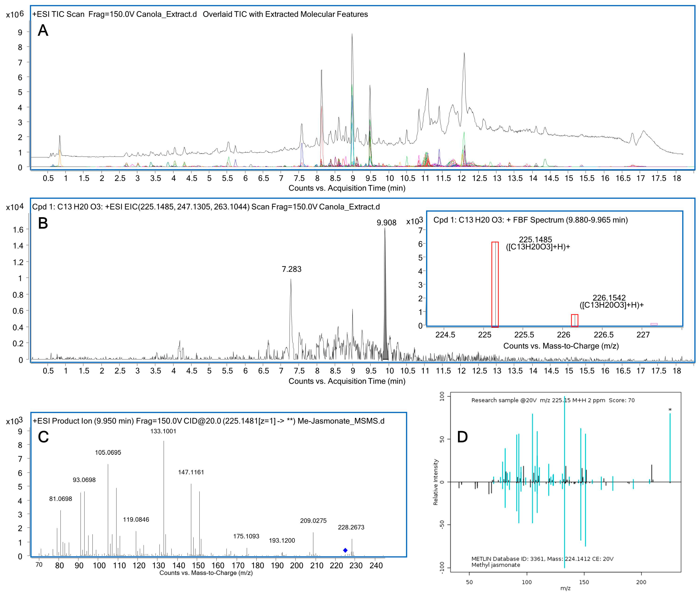
Task: Click the Product Ion header in panel C
Action: [x=208, y=421]
